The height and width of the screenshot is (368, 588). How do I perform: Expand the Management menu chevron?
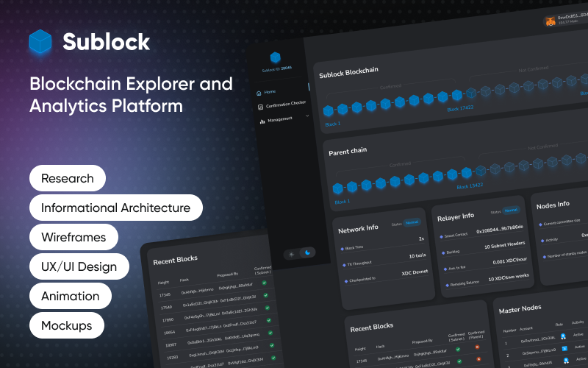(307, 116)
